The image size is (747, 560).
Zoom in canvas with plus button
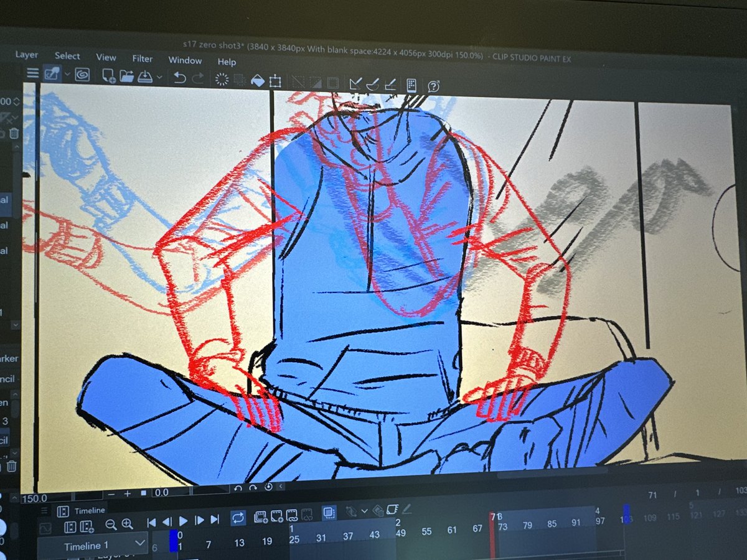(127, 493)
